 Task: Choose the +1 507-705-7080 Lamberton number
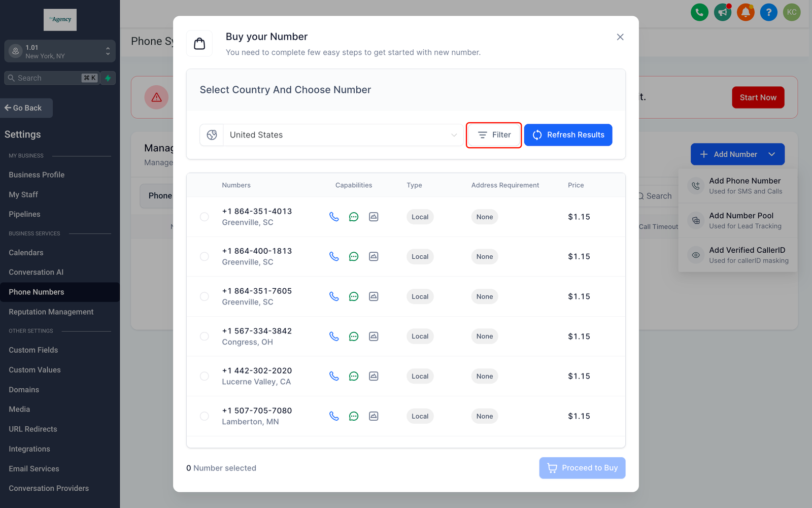click(x=205, y=416)
